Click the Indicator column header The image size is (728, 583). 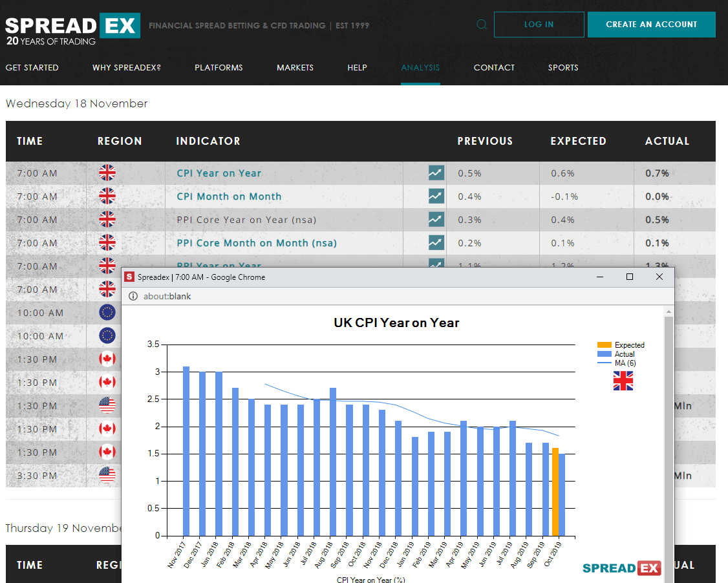pos(208,141)
